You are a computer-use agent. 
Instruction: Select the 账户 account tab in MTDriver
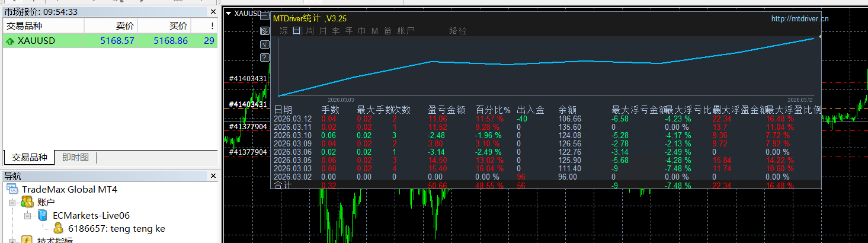(x=406, y=31)
